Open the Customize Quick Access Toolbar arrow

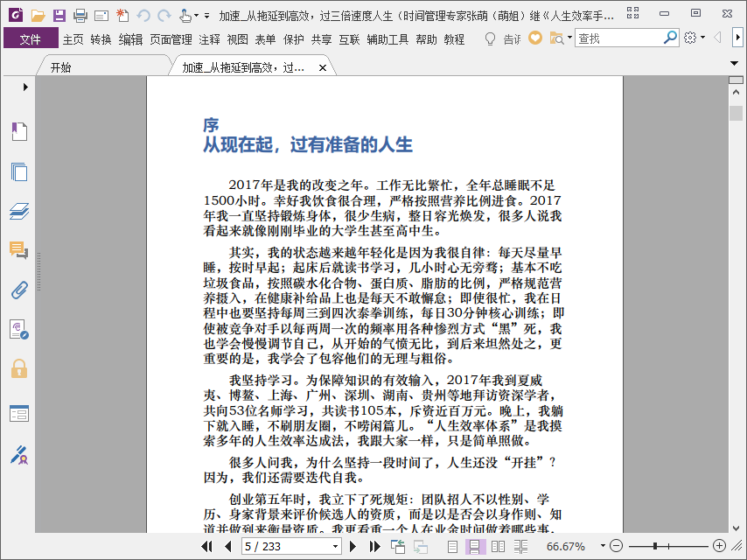[206, 16]
